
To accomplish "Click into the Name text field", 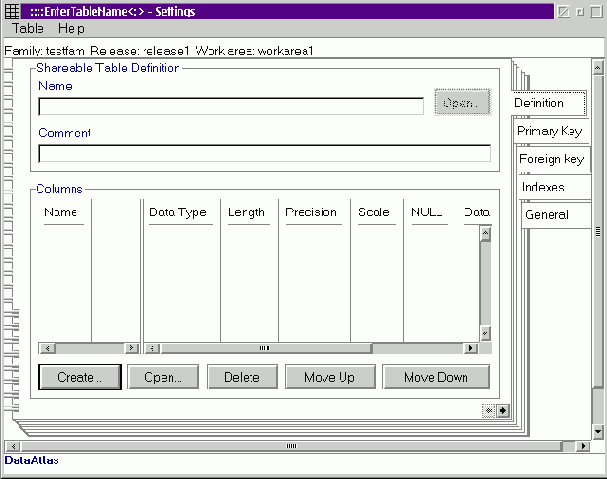I will tap(230, 106).
